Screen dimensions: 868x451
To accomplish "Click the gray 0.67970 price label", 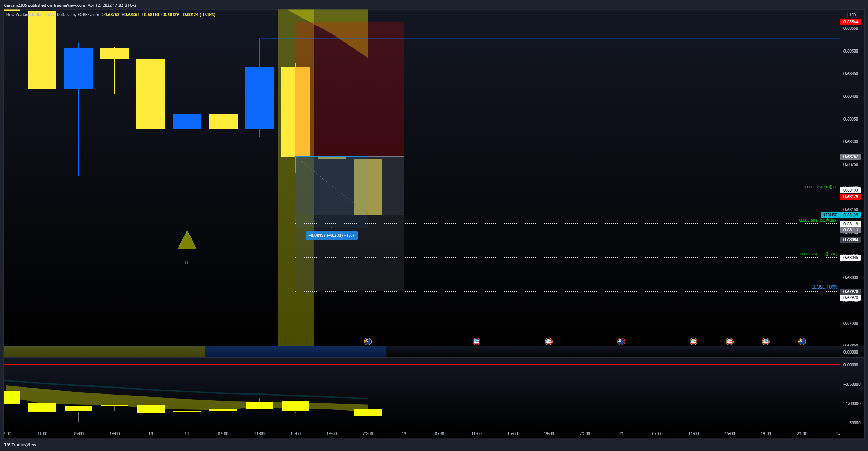I will tap(850, 291).
